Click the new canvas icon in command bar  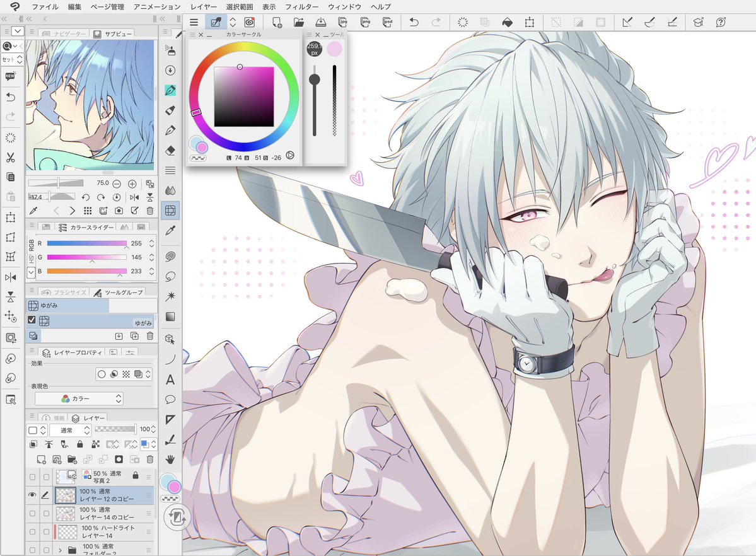pos(277,22)
